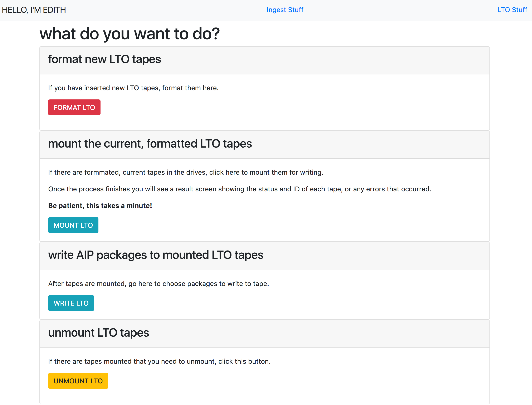Click the MOUNT LTO button
Viewport: 532px width, 405px height.
pyautogui.click(x=73, y=225)
